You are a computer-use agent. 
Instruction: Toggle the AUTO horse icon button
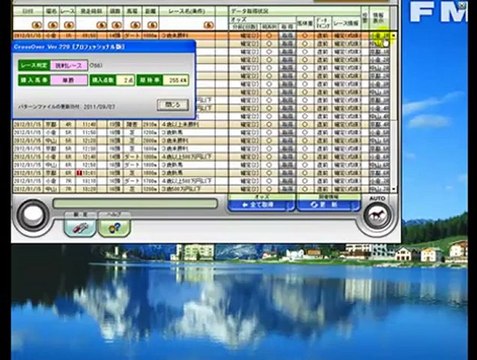[377, 216]
